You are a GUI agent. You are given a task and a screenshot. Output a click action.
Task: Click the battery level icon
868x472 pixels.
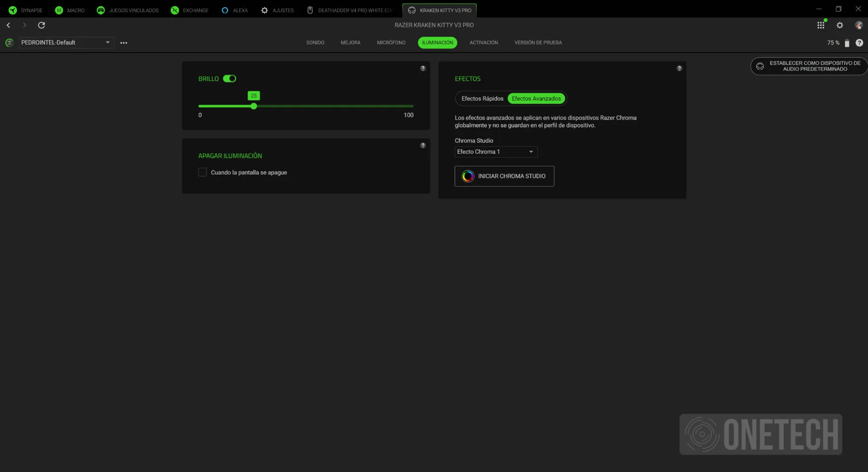[x=847, y=43]
